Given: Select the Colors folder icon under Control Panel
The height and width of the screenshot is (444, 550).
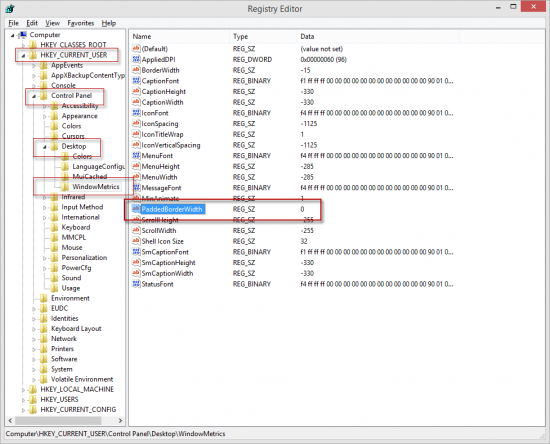Looking at the screenshot, I should [54, 126].
